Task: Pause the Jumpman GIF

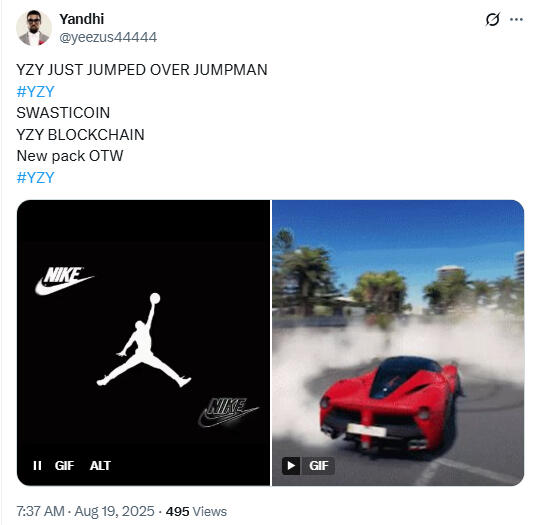Action: point(37,465)
